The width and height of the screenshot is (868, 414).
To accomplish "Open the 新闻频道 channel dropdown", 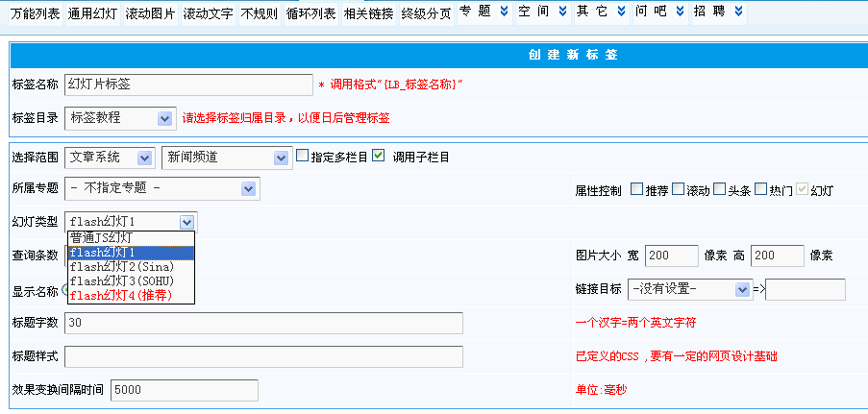I will pyautogui.click(x=280, y=157).
